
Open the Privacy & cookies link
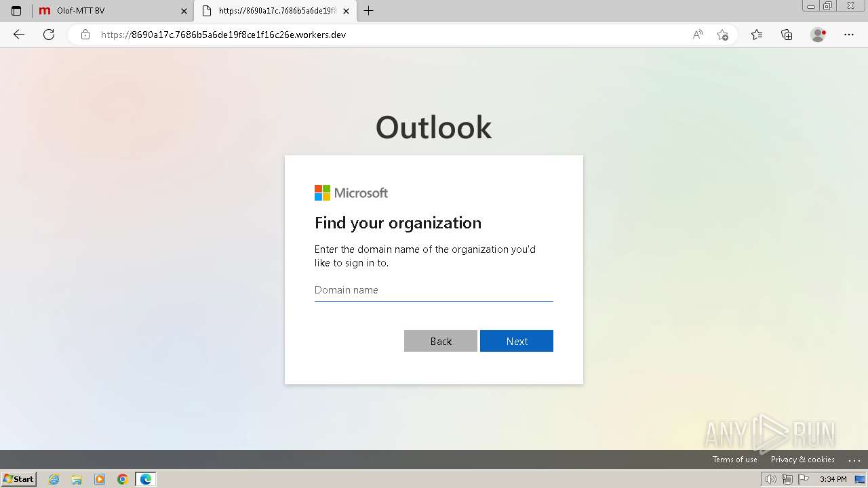[803, 460]
